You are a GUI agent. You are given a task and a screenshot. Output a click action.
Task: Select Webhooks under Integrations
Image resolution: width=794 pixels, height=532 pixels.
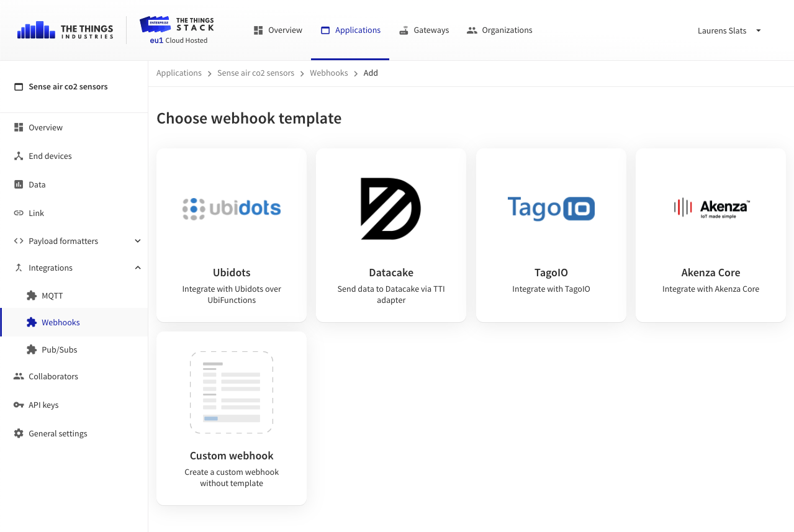click(74, 322)
